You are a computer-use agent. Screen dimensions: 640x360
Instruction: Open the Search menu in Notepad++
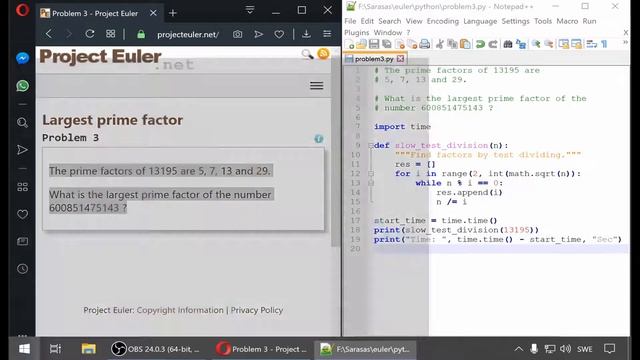(389, 21)
